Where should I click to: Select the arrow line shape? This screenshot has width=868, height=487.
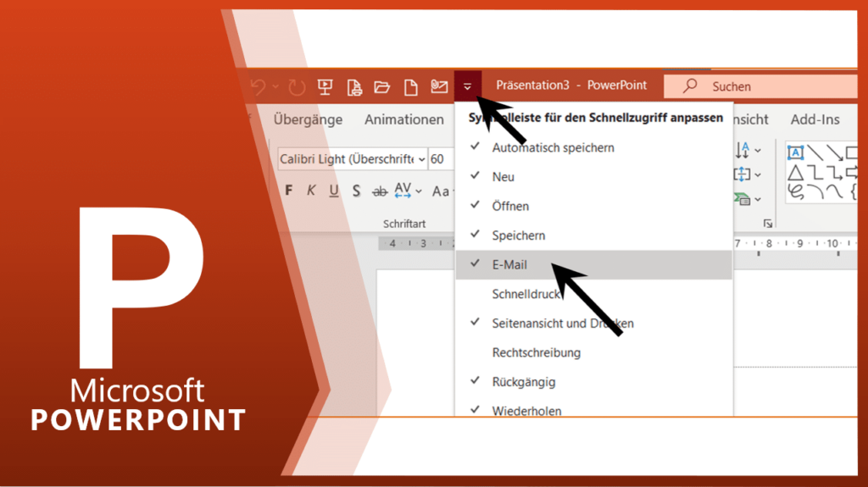point(834,152)
